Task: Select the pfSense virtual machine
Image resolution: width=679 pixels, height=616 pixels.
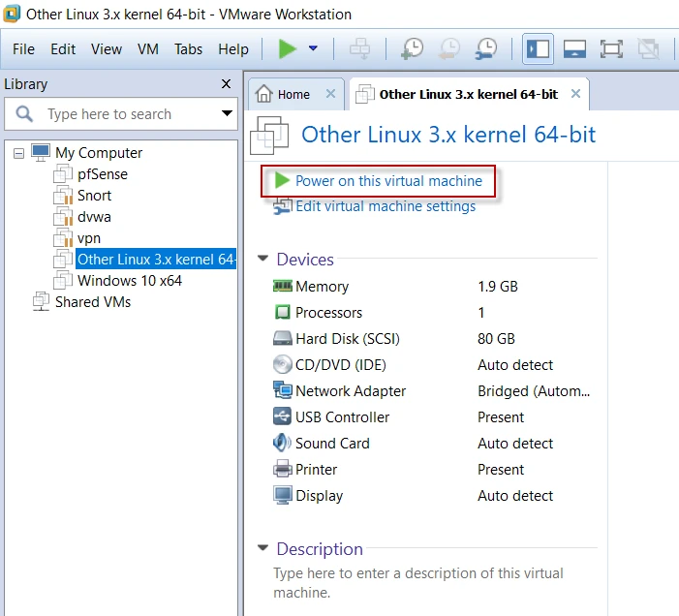Action: [102, 174]
